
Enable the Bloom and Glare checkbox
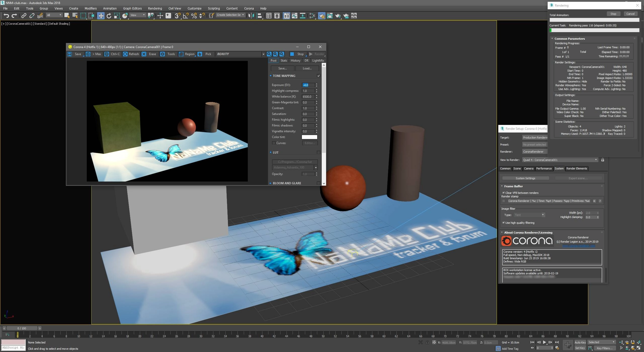pos(318,183)
